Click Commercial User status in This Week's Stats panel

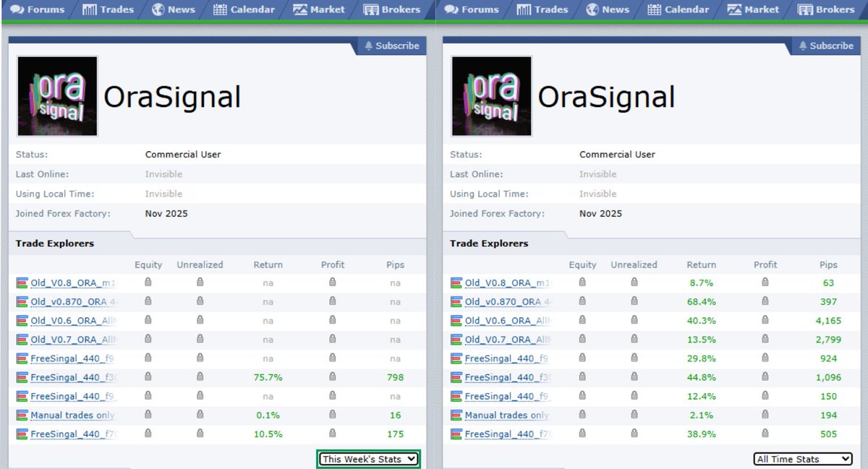pos(183,154)
